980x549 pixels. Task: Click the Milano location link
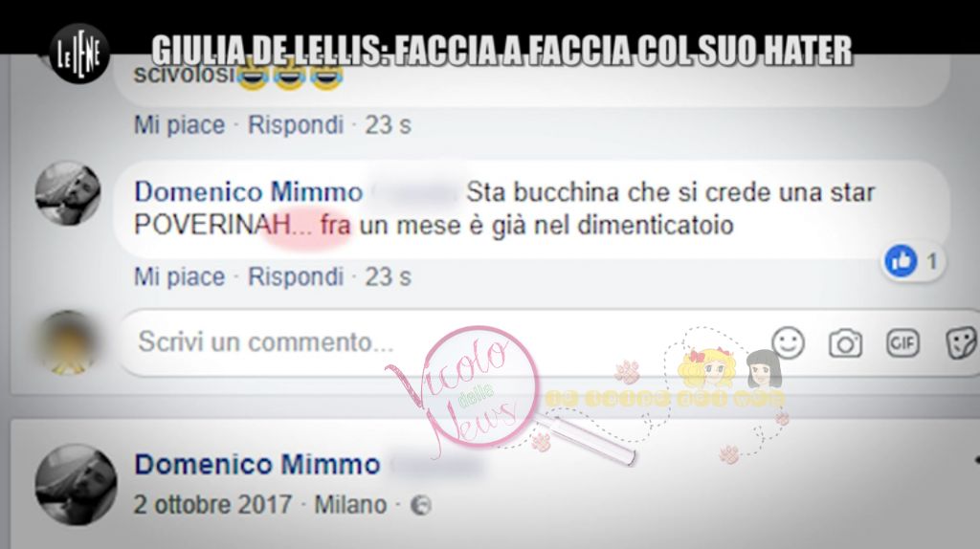coord(350,505)
